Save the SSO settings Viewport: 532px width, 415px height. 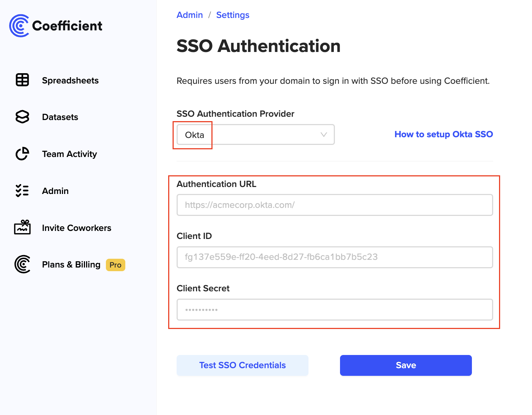pos(406,365)
